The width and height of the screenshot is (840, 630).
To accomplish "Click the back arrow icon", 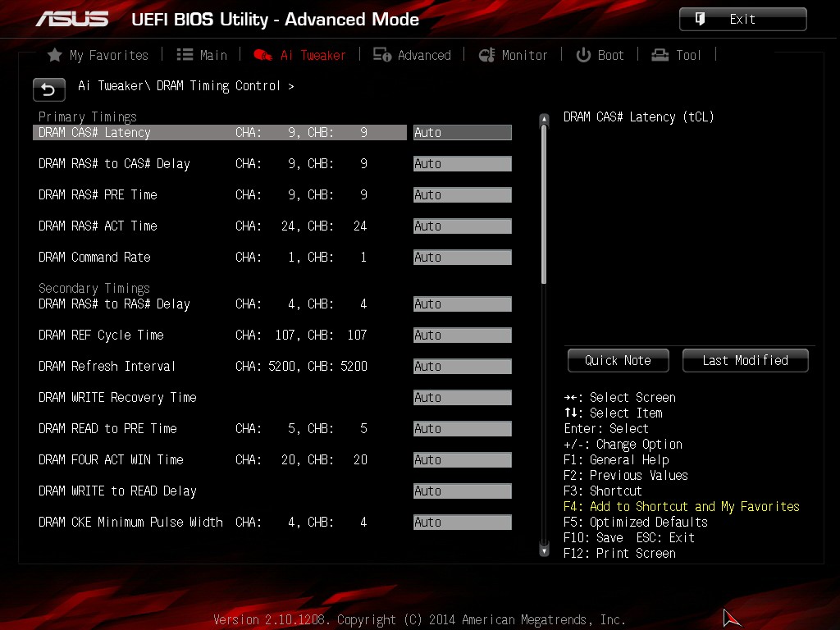I will [x=48, y=89].
